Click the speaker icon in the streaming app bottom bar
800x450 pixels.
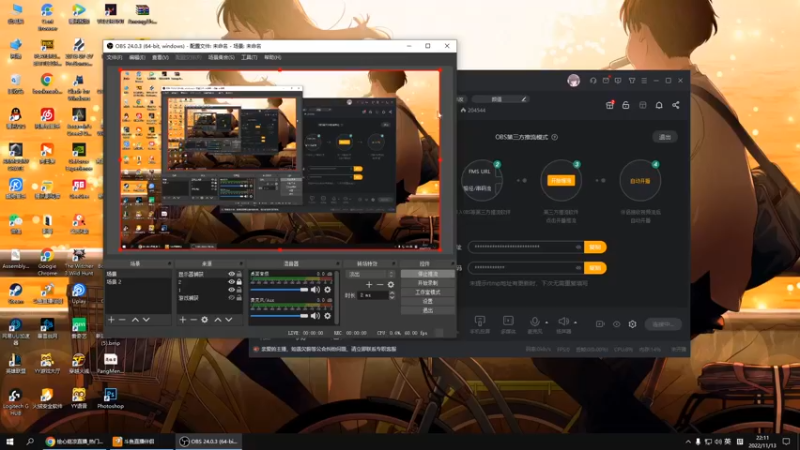[x=563, y=321]
